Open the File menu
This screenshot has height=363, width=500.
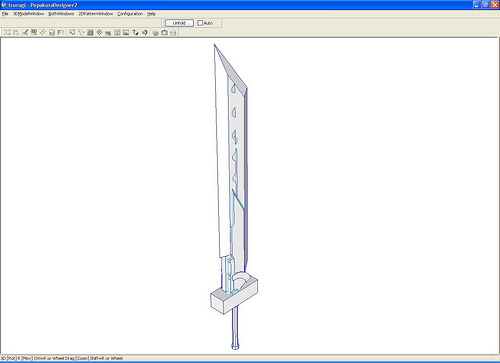point(5,14)
